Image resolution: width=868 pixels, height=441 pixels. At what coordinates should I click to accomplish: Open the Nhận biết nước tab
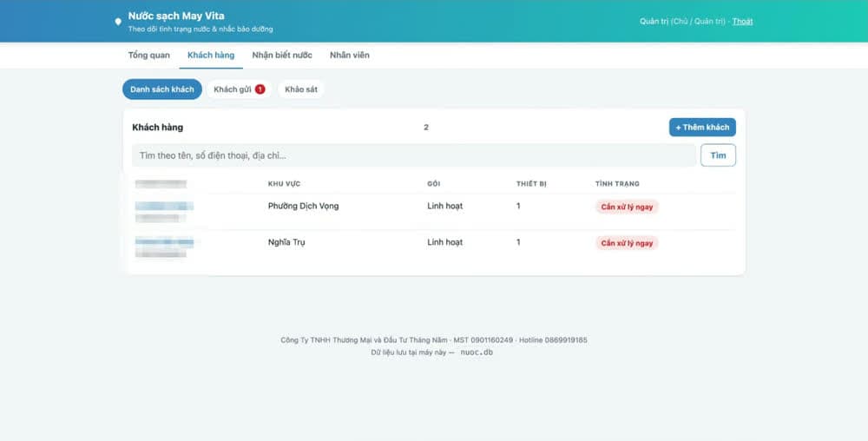coord(282,56)
